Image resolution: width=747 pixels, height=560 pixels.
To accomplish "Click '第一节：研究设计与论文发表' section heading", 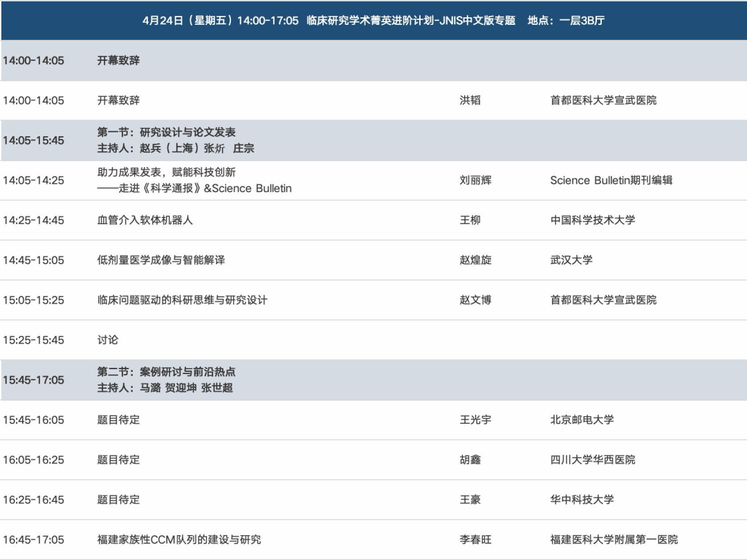I will 166,132.
